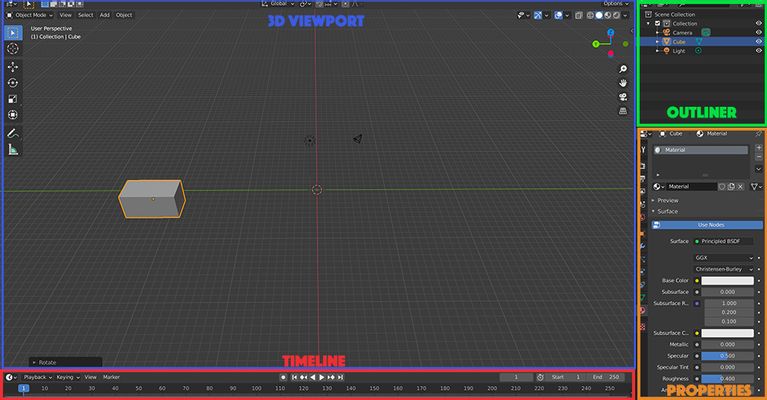Select the Measure tool

(13, 150)
